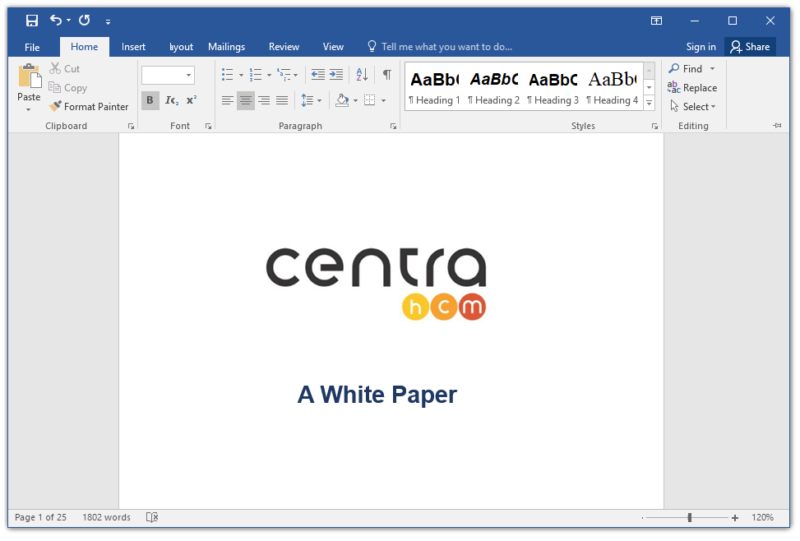This screenshot has width=800, height=541.
Task: Open Paragraph settings dialog launcher
Action: coord(393,126)
